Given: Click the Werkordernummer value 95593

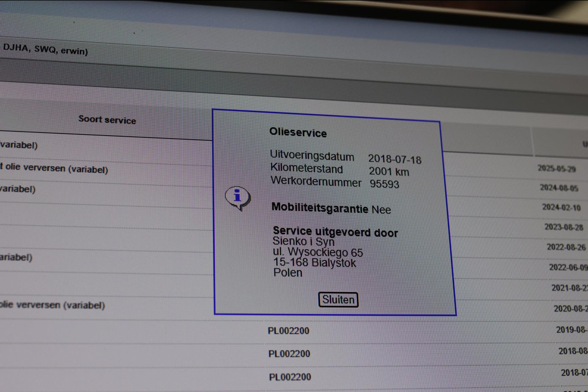Looking at the screenshot, I should pos(384,184).
